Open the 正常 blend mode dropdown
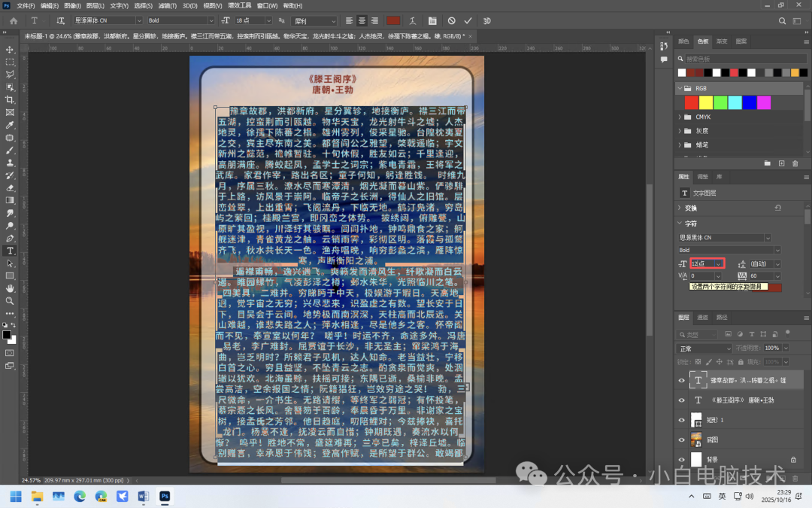 [x=704, y=348]
